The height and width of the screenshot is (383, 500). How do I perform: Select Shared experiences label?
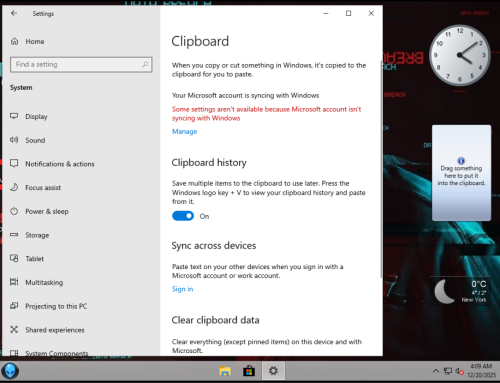[x=55, y=330]
